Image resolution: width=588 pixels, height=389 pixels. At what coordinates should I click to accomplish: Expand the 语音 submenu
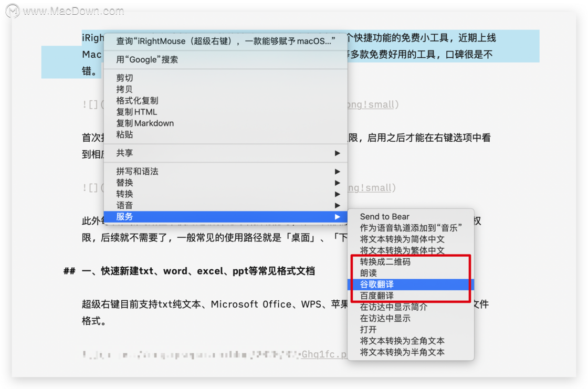(225, 205)
